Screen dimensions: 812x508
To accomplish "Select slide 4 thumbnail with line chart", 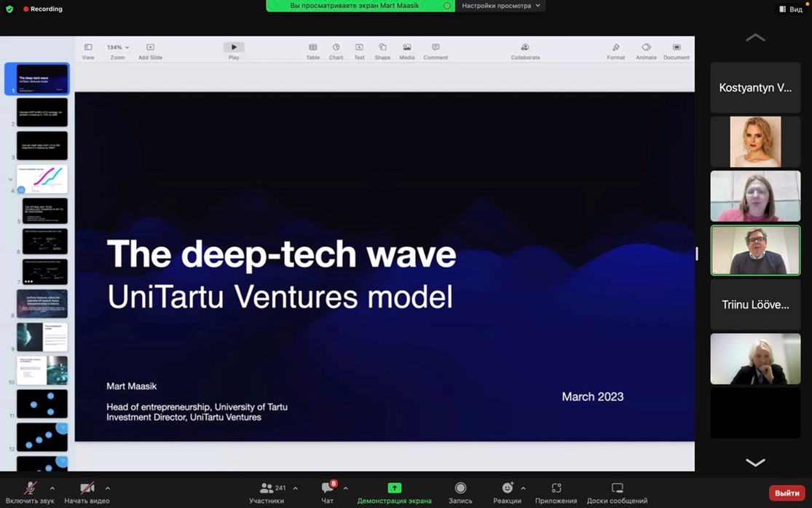I will click(x=42, y=179).
